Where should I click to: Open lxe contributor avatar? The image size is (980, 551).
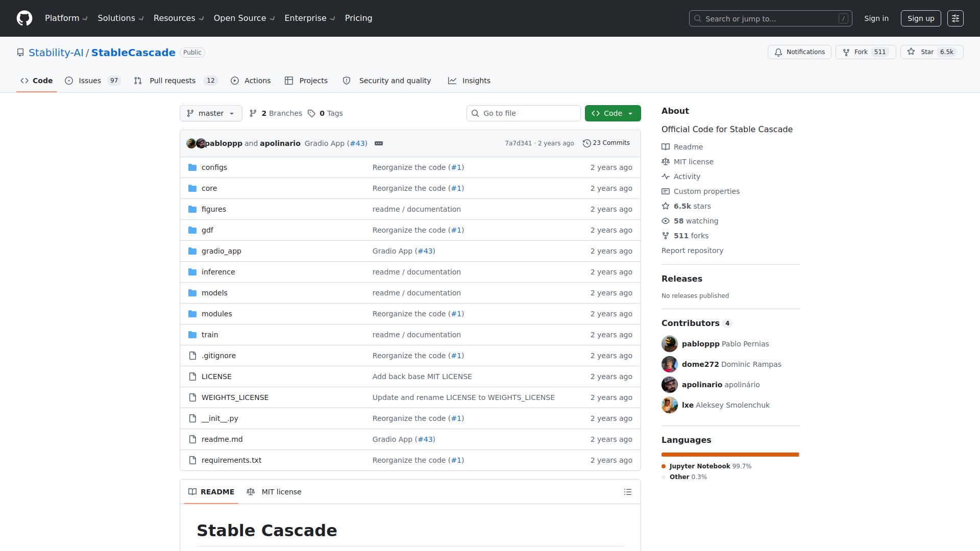pyautogui.click(x=670, y=405)
